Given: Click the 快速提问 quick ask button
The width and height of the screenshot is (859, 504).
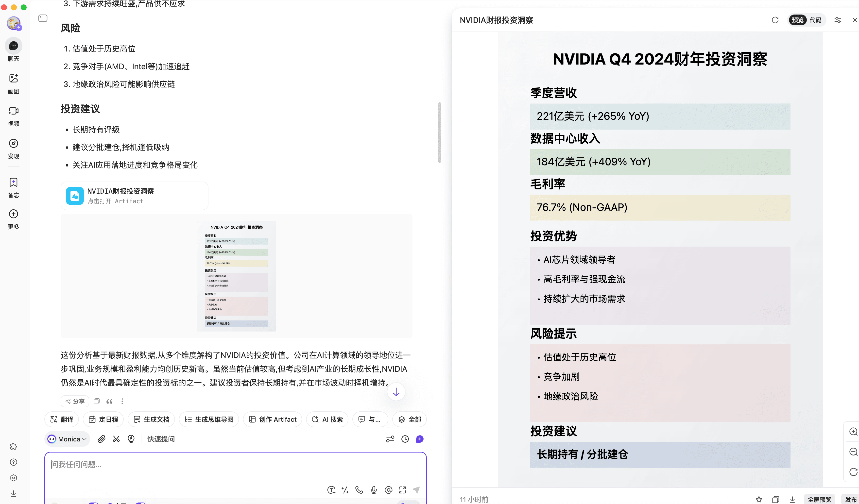Looking at the screenshot, I should pos(161,439).
